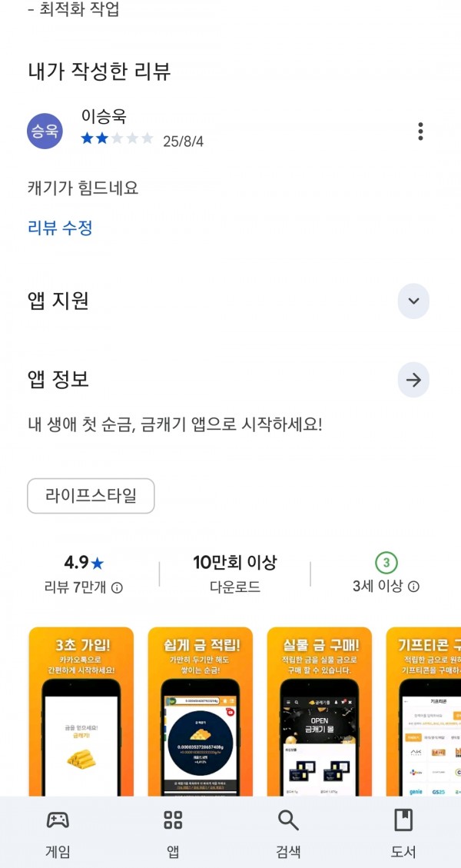Open the 쉽게 금 적립 screenshot

(x=201, y=712)
